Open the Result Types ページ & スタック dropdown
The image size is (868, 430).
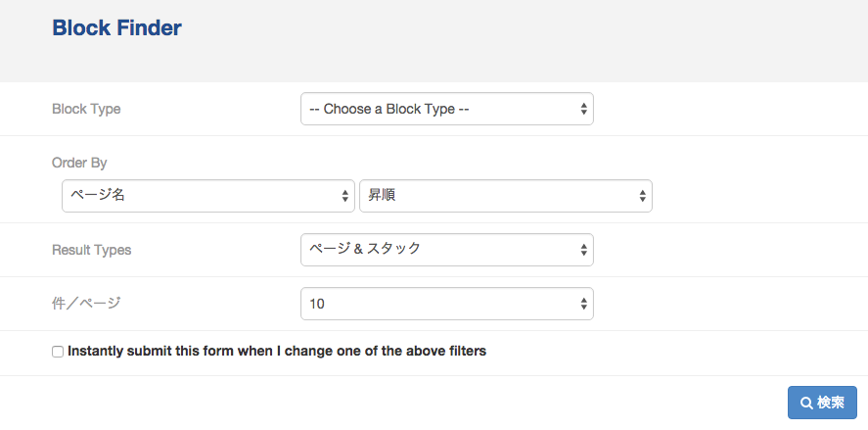447,250
